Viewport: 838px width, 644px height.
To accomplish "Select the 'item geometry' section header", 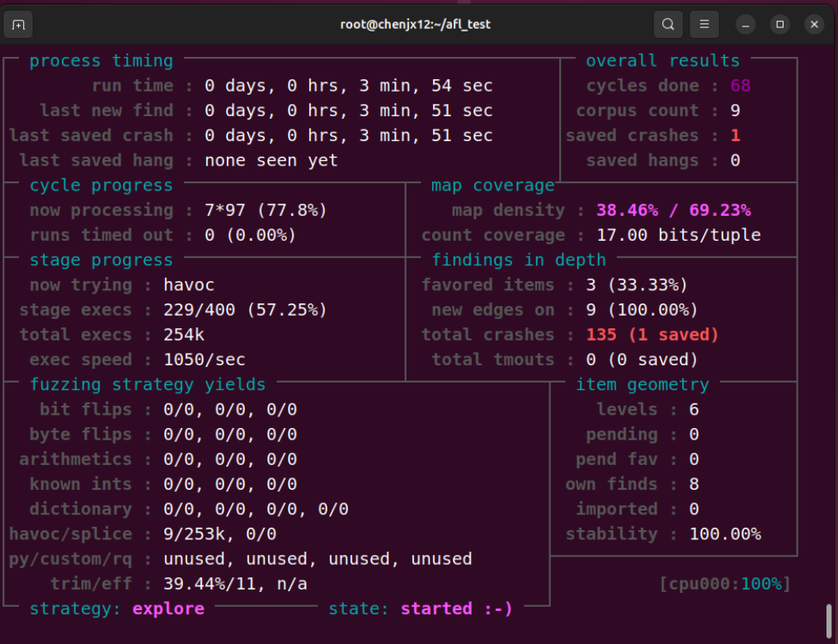I will [642, 385].
